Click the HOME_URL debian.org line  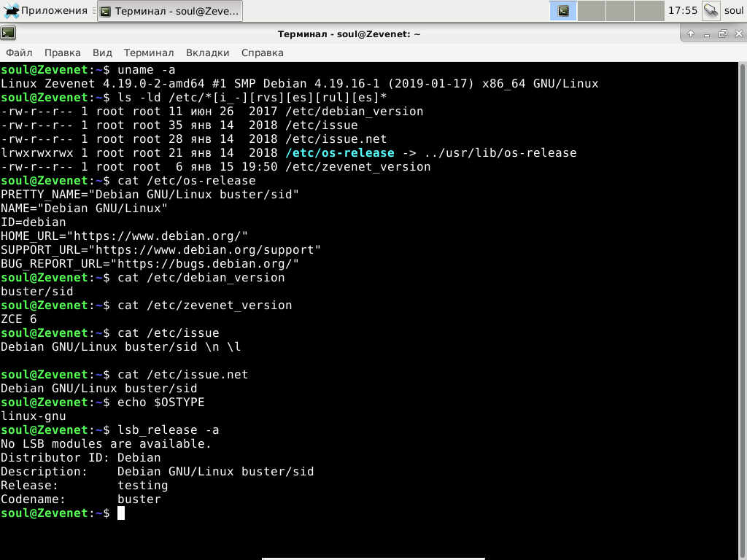(x=124, y=236)
